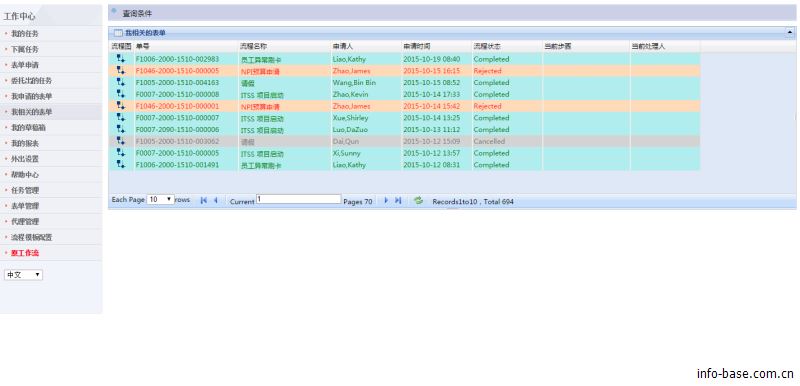This screenshot has width=800, height=386.
Task: Click applicant Luo,DaZuo cell
Action: [x=349, y=130]
